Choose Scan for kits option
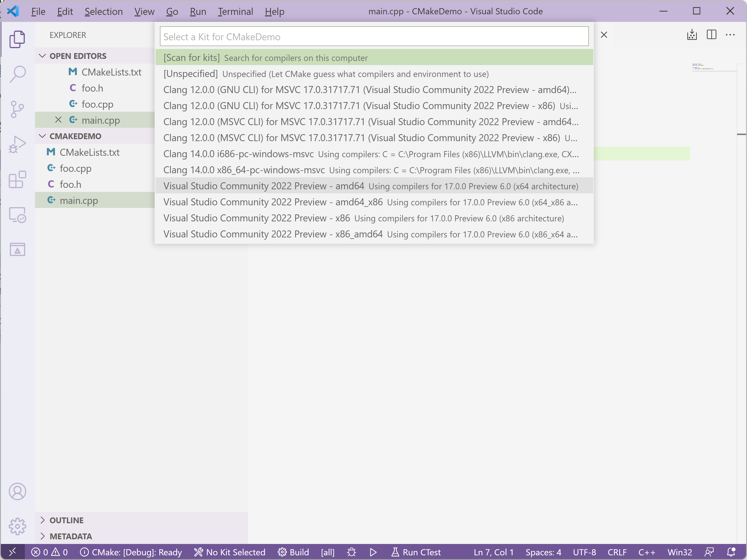 pos(374,57)
